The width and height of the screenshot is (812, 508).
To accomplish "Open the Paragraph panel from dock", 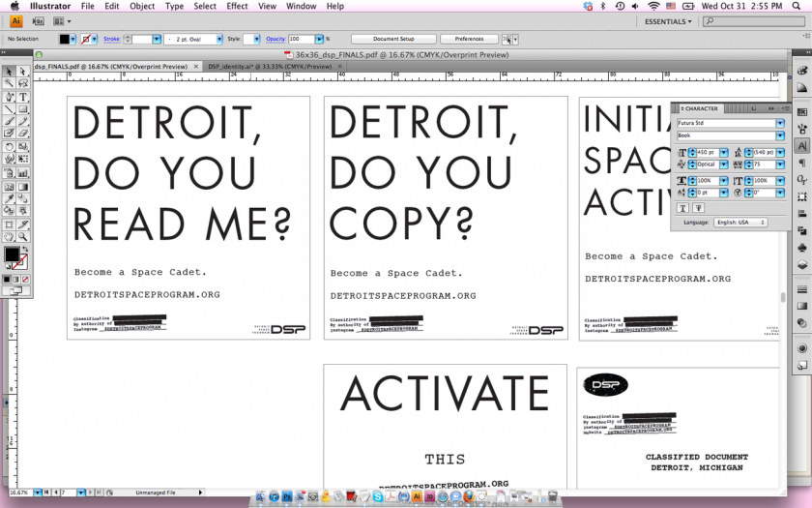I will tap(802, 163).
